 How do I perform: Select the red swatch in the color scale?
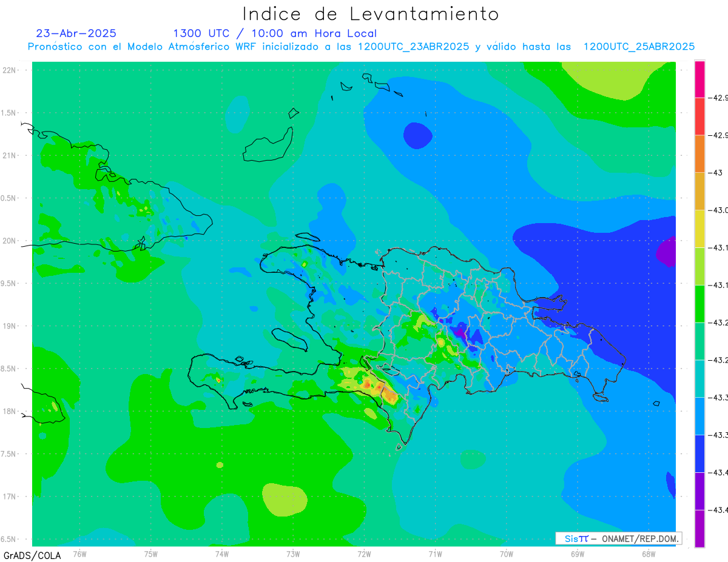(x=699, y=116)
